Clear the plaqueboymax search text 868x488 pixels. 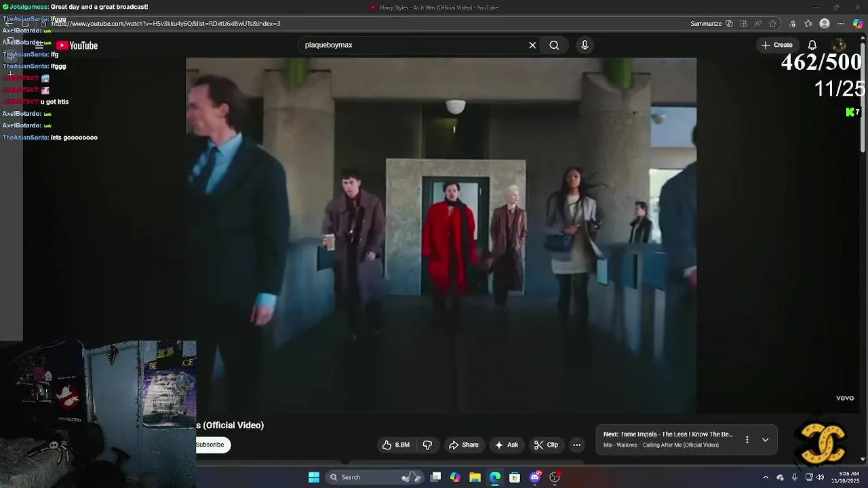pyautogui.click(x=532, y=45)
